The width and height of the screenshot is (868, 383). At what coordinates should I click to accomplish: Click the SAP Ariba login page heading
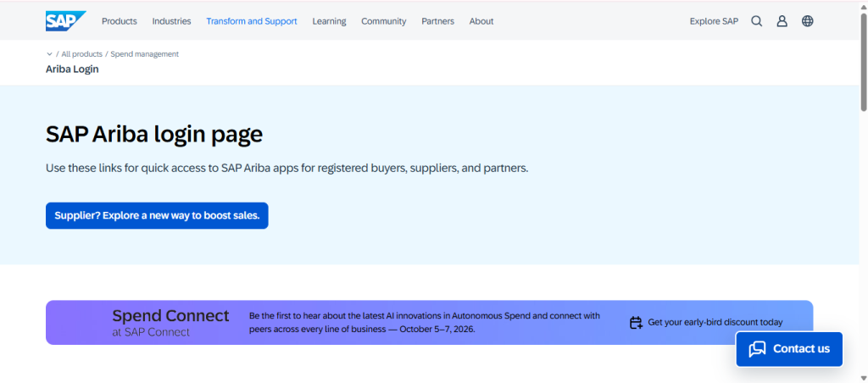(x=154, y=135)
